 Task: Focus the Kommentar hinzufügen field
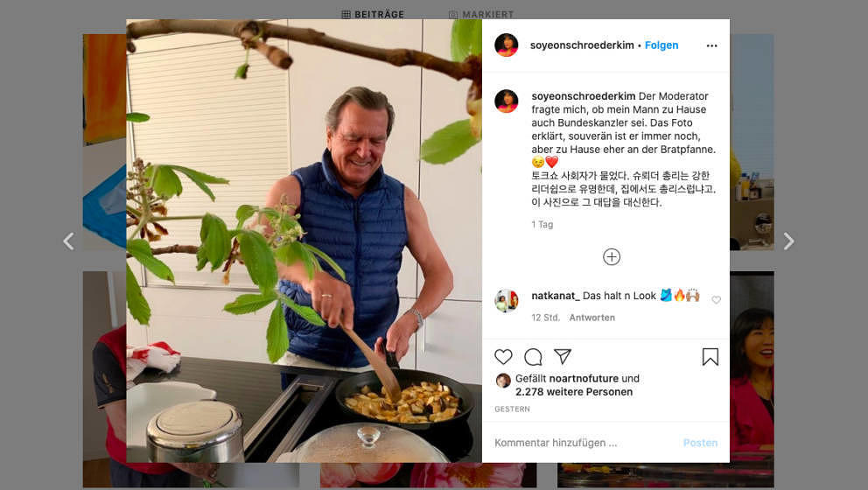pyautogui.click(x=584, y=443)
